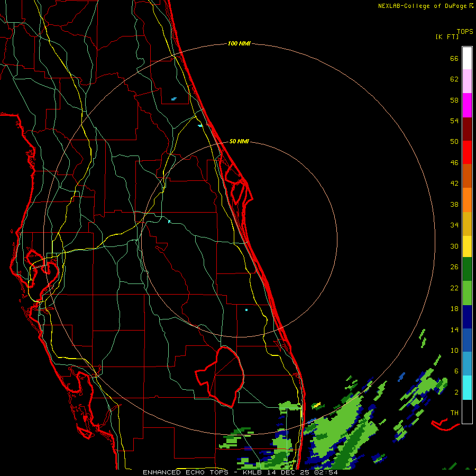This screenshot has height=476, width=476.
Task: Click the small blue echo near the north coast
Action: [173, 99]
